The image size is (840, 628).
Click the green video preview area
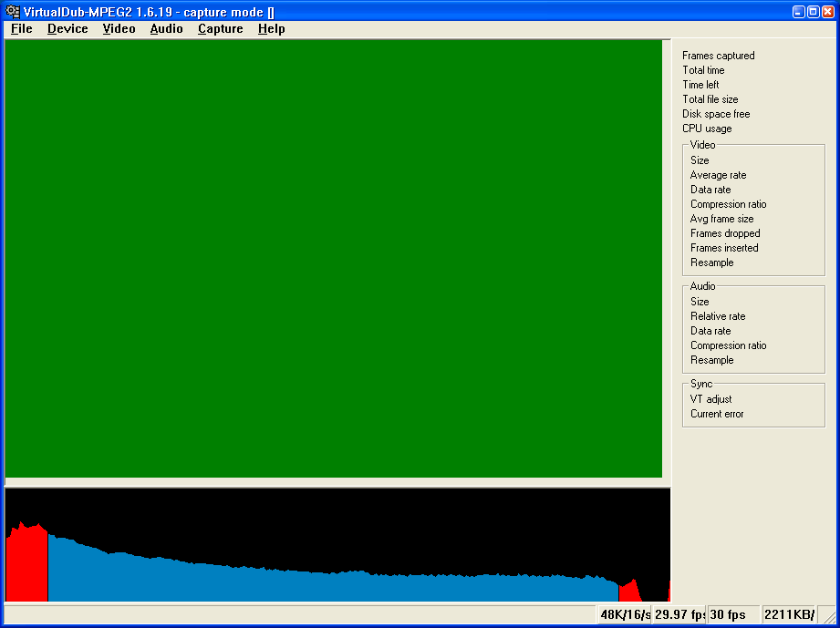334,259
